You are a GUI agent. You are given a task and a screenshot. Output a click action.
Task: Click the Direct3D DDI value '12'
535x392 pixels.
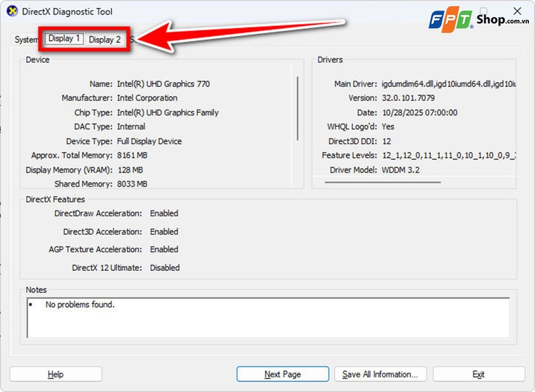coord(387,141)
